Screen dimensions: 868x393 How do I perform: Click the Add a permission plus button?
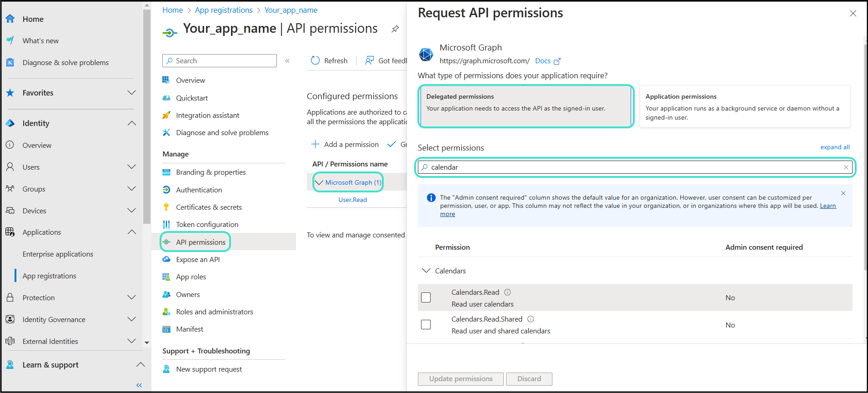(x=345, y=144)
